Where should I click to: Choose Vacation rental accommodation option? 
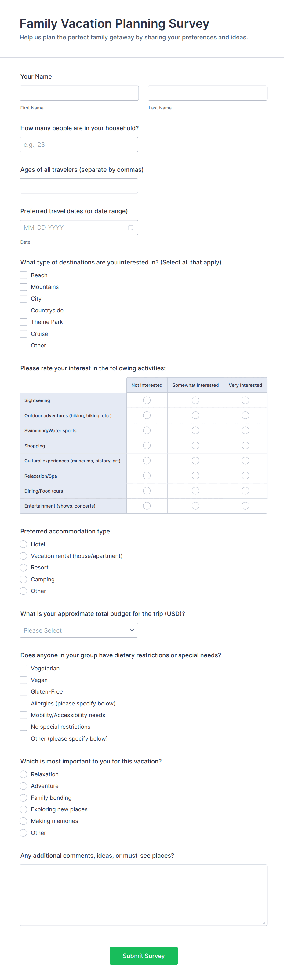click(24, 556)
